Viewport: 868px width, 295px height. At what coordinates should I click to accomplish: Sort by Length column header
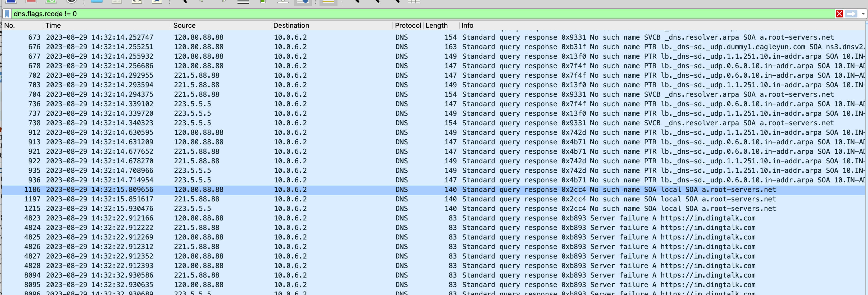(441, 25)
